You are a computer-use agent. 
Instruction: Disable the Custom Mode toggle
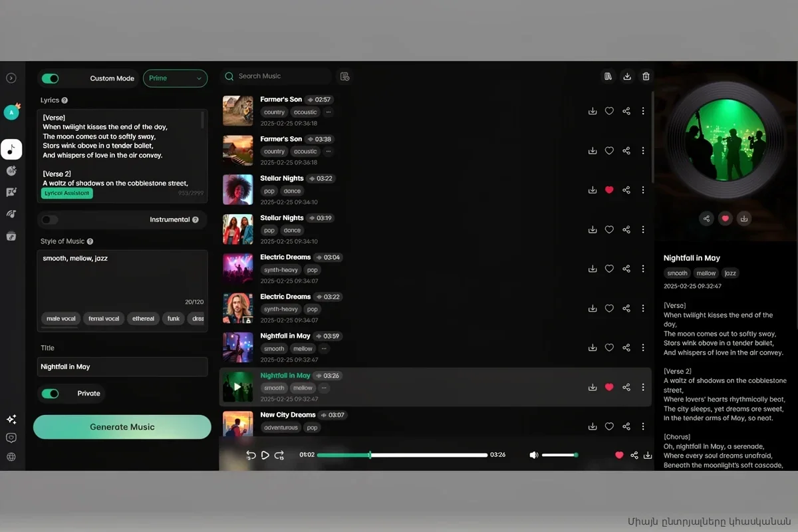coord(51,78)
